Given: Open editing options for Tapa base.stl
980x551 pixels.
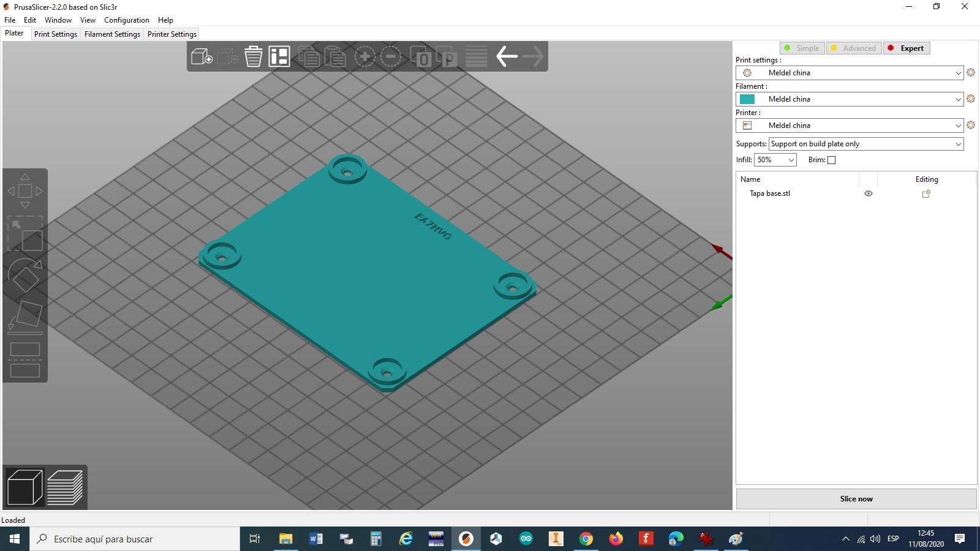Looking at the screenshot, I should 926,193.
